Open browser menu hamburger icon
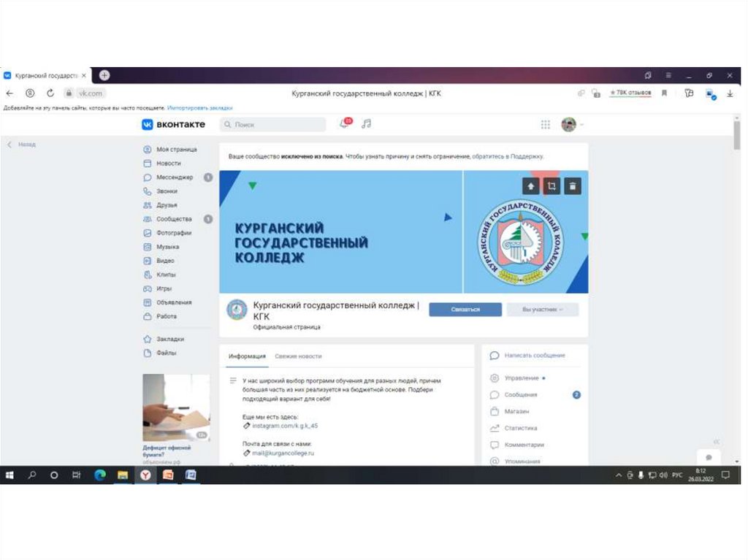Screen dimensions: 748x560 (x=668, y=75)
